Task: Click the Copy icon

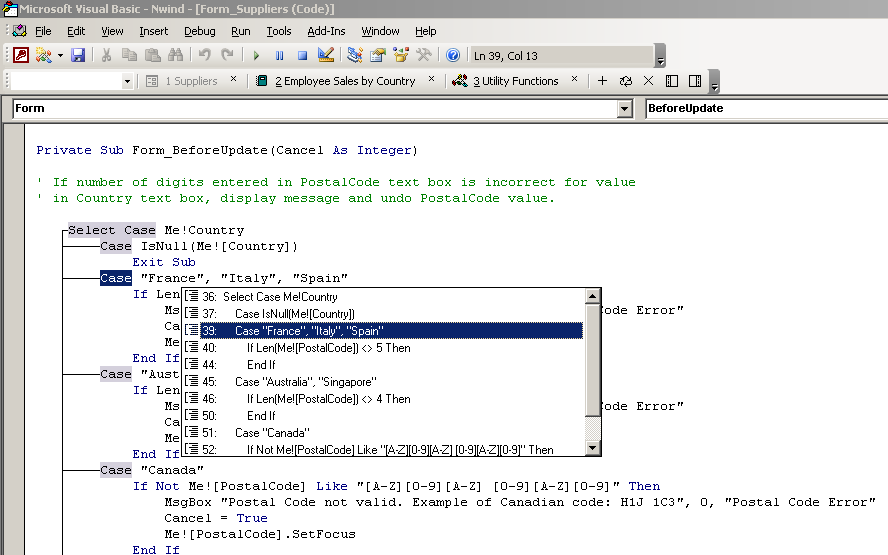Action: point(130,55)
